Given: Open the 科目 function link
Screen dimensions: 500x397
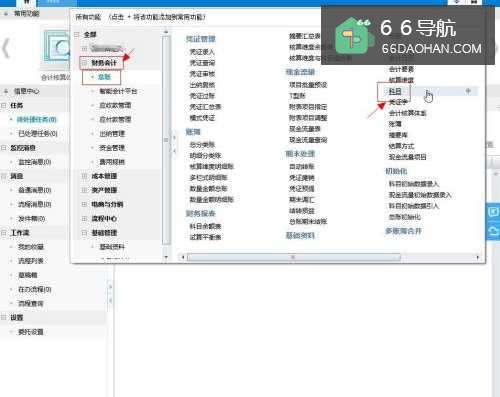Looking at the screenshot, I should tap(395, 91).
